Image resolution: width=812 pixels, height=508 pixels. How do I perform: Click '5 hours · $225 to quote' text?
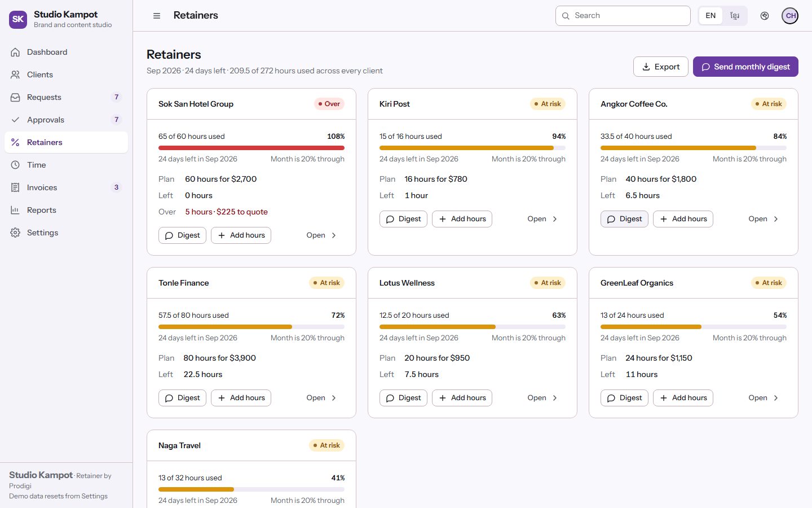tap(227, 212)
